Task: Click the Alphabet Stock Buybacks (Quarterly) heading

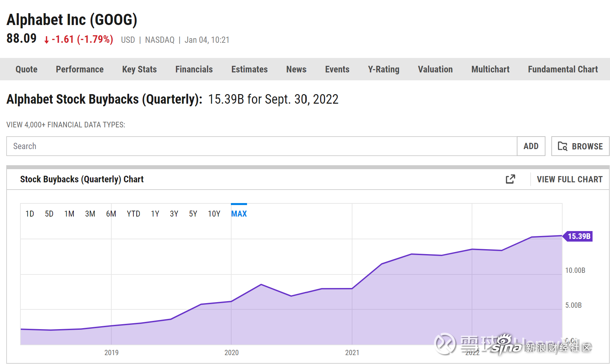Action: (x=104, y=99)
